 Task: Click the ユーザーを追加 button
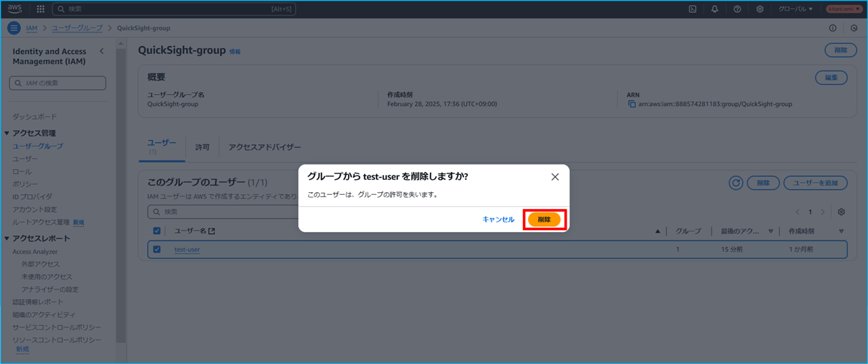click(x=815, y=183)
